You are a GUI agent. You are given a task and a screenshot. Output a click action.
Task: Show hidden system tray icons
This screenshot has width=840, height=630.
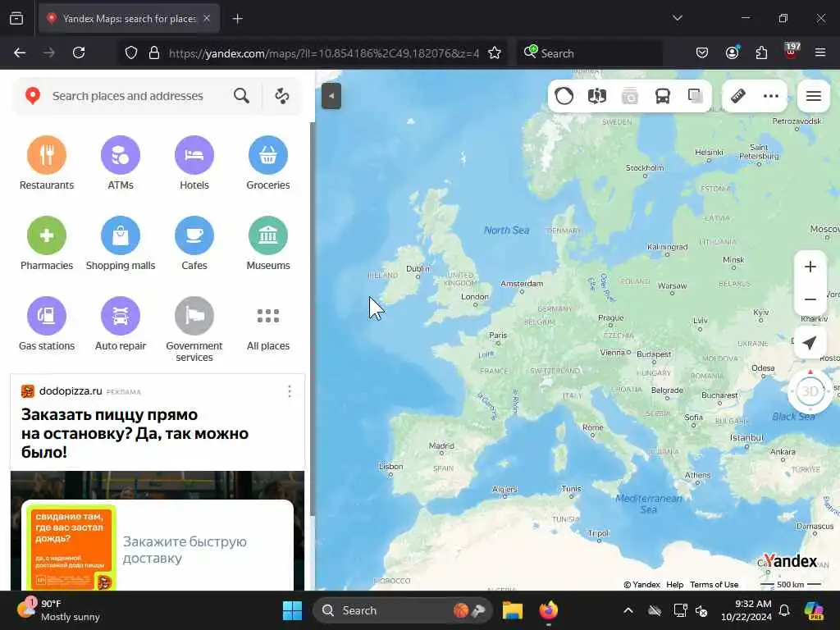(628, 610)
